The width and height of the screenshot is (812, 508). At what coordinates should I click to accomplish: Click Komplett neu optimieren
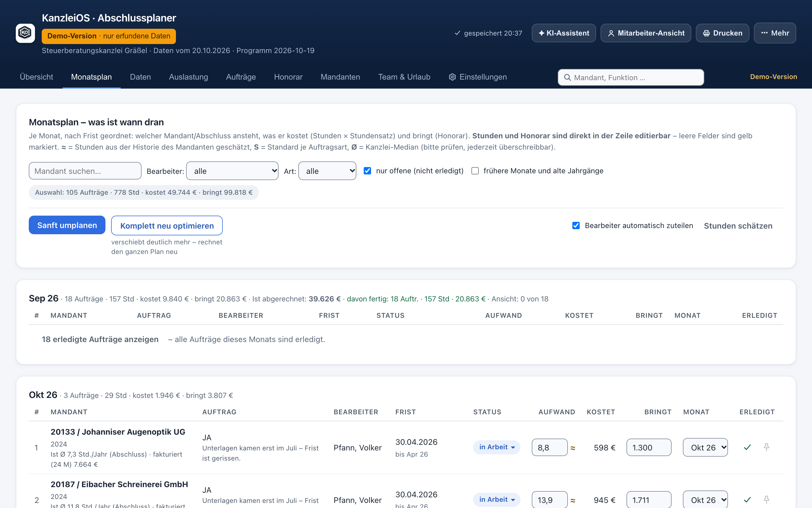click(167, 225)
